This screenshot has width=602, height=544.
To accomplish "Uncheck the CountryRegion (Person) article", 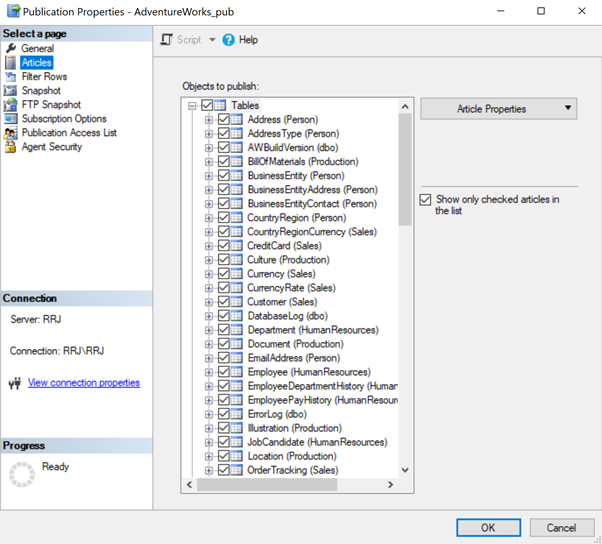I will pos(223,218).
